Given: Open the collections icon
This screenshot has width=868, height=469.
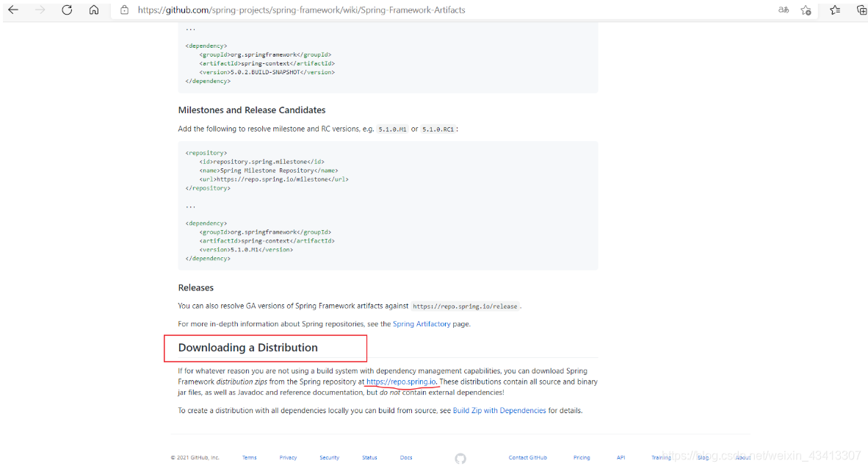Looking at the screenshot, I should tap(862, 10).
